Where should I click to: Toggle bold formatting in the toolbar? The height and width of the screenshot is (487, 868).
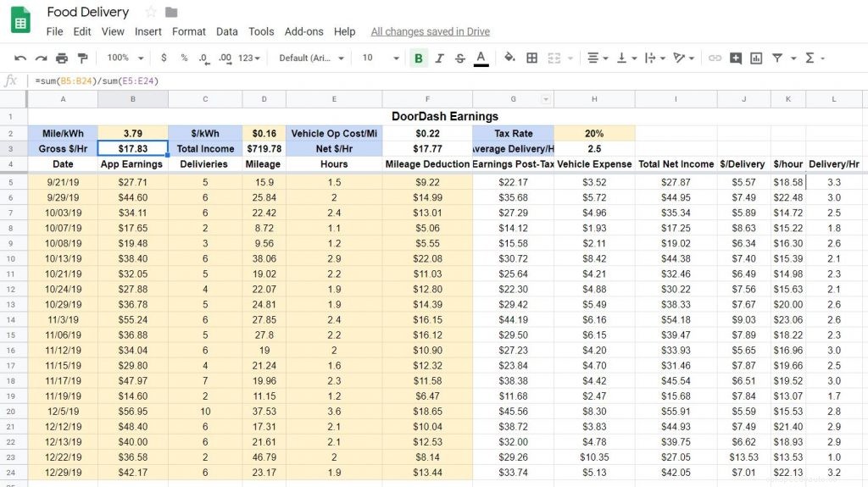point(419,58)
